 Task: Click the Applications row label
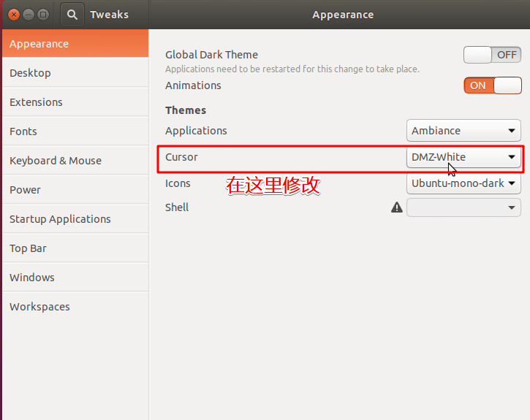pyautogui.click(x=196, y=131)
